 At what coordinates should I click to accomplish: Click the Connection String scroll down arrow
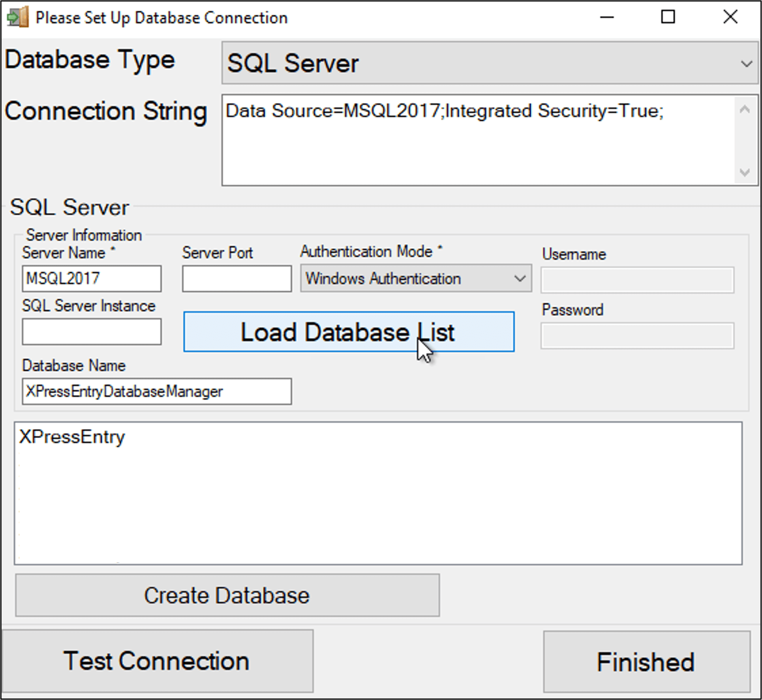745,172
